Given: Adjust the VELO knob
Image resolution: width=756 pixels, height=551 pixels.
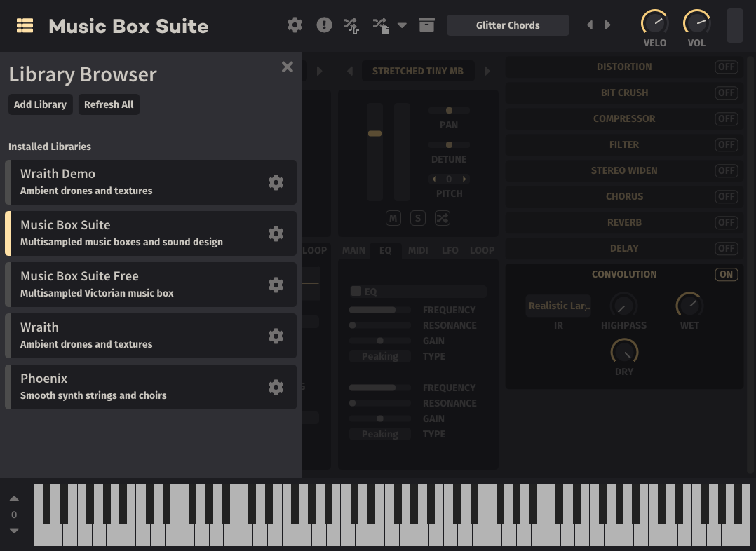Looking at the screenshot, I should click(x=654, y=22).
